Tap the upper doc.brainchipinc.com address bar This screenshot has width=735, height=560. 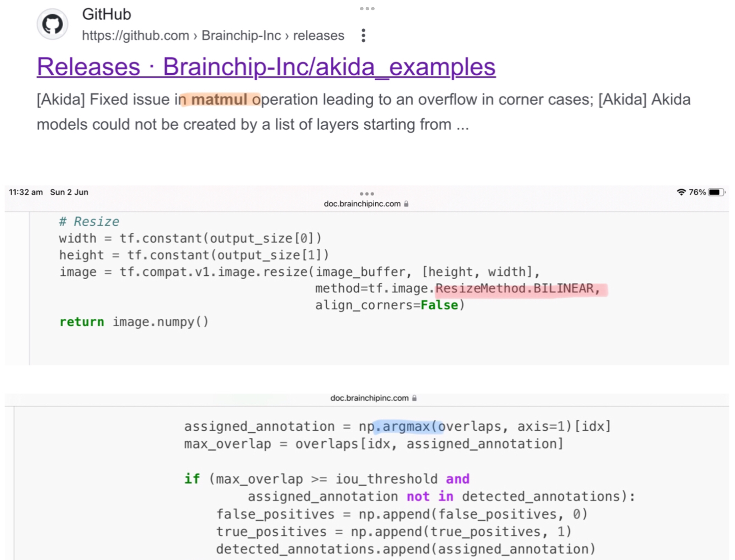coord(366,204)
